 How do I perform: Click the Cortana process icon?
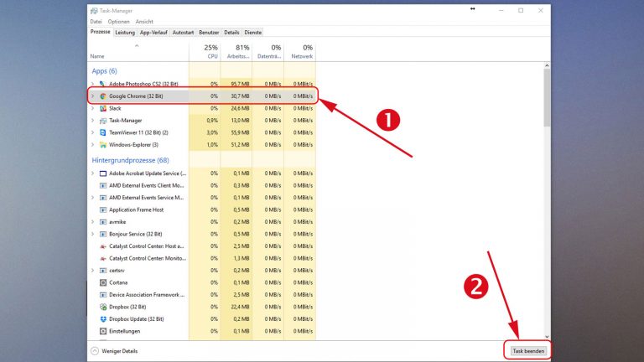(x=102, y=282)
